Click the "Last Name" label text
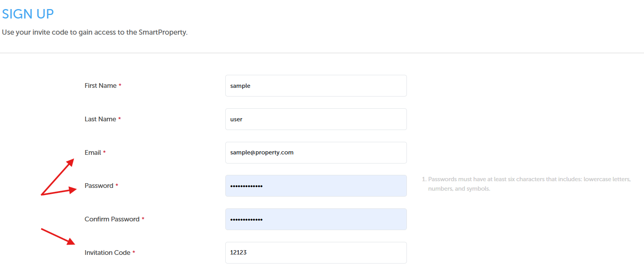 click(100, 119)
